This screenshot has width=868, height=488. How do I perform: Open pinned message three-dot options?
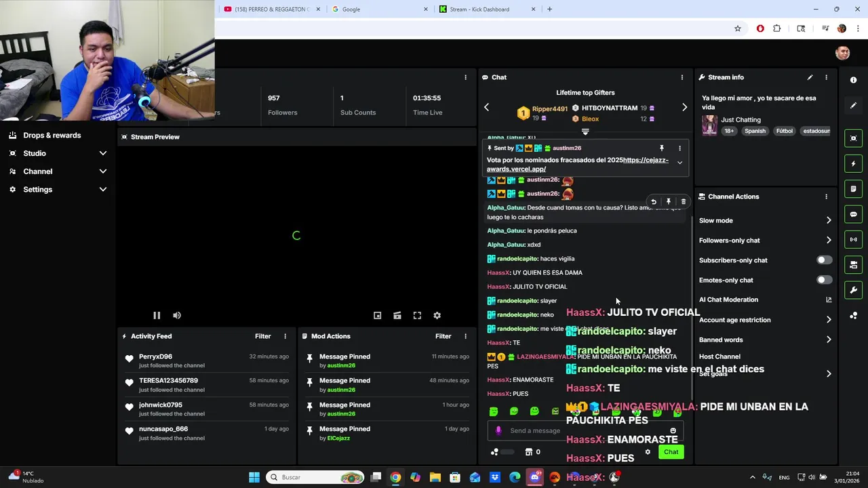679,148
